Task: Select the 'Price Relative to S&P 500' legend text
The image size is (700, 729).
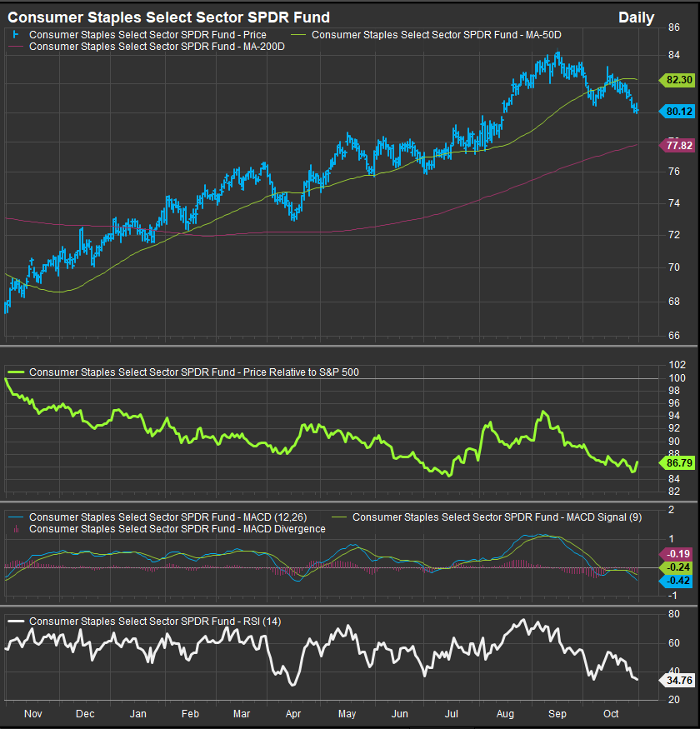Action: pyautogui.click(x=301, y=372)
